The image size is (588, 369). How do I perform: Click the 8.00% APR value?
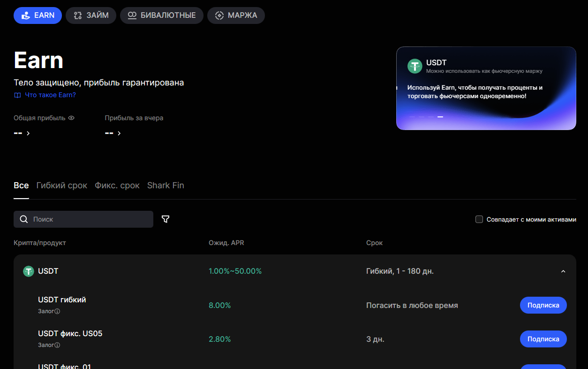(x=220, y=305)
